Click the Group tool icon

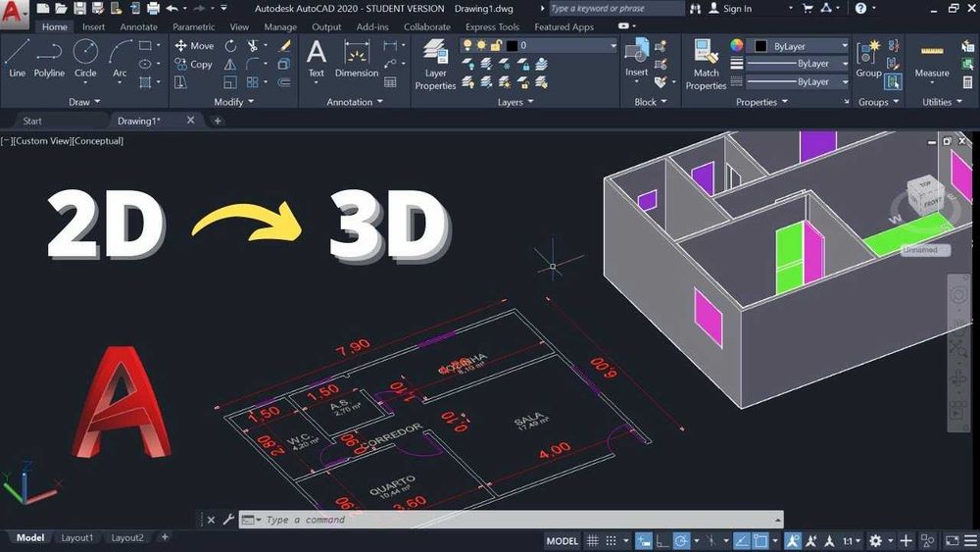point(868,58)
